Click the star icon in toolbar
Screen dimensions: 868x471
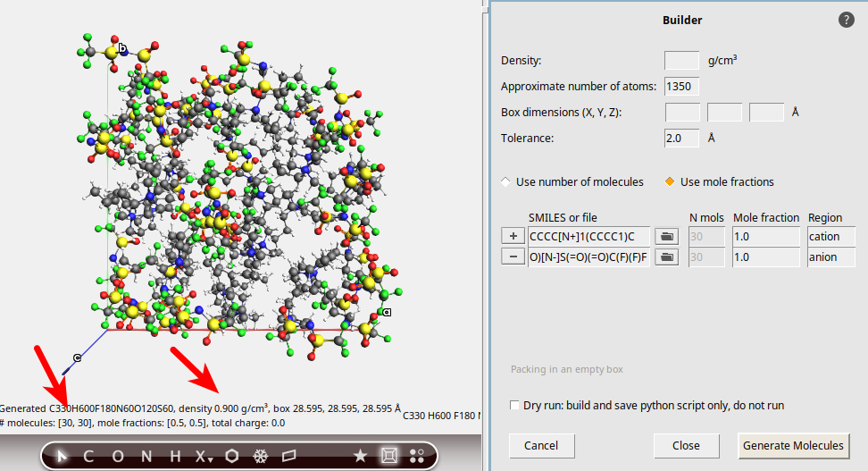[x=360, y=456]
